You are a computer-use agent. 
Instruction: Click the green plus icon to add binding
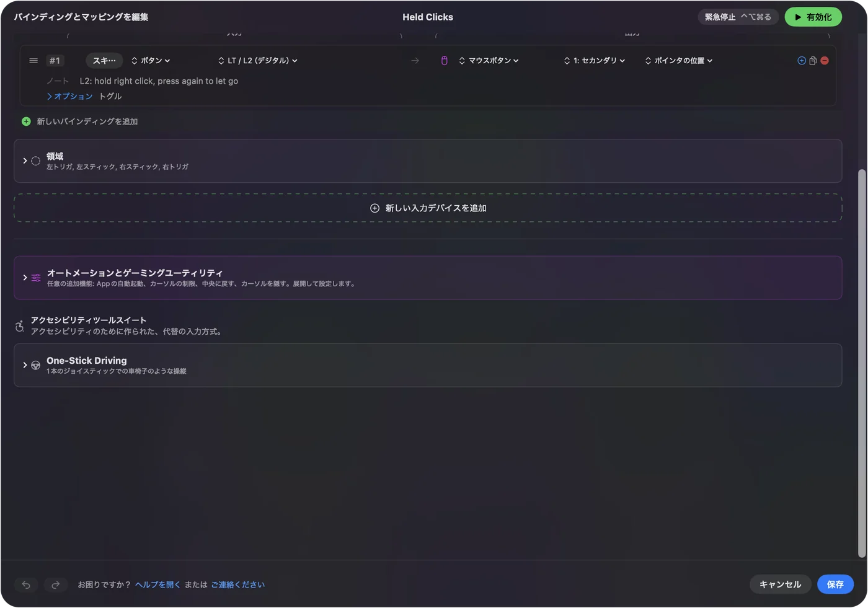(26, 121)
